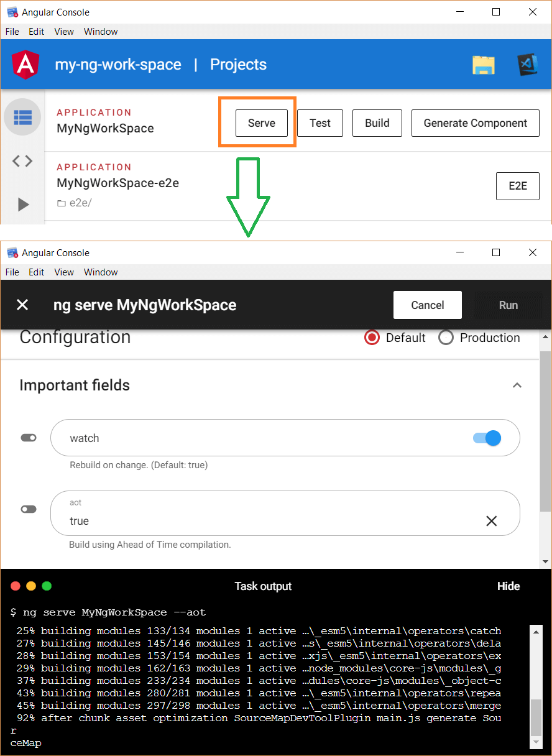Click the Important fields heading
Image resolution: width=552 pixels, height=756 pixels.
pos(75,385)
